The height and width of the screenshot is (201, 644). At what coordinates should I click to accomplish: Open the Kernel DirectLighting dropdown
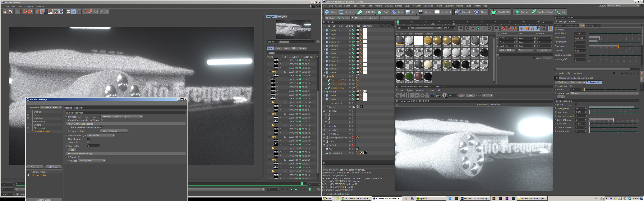click(x=91, y=161)
